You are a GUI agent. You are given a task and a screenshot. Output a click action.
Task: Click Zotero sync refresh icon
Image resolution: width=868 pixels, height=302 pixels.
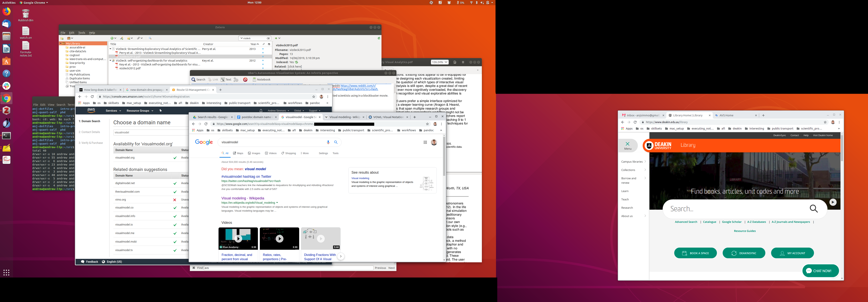click(x=379, y=38)
